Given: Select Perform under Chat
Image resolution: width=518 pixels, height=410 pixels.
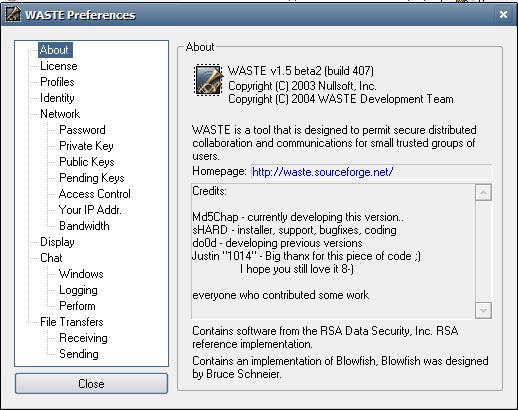Looking at the screenshot, I should pos(77,306).
